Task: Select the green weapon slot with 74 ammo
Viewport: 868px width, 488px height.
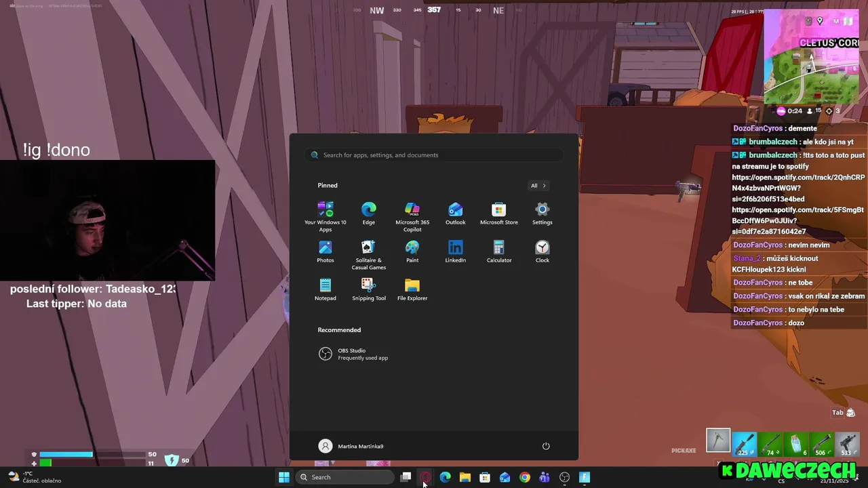Action: point(770,443)
